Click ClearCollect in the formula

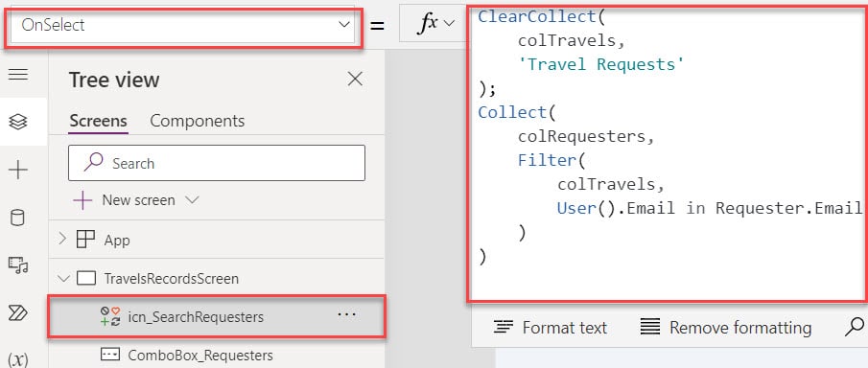point(537,16)
